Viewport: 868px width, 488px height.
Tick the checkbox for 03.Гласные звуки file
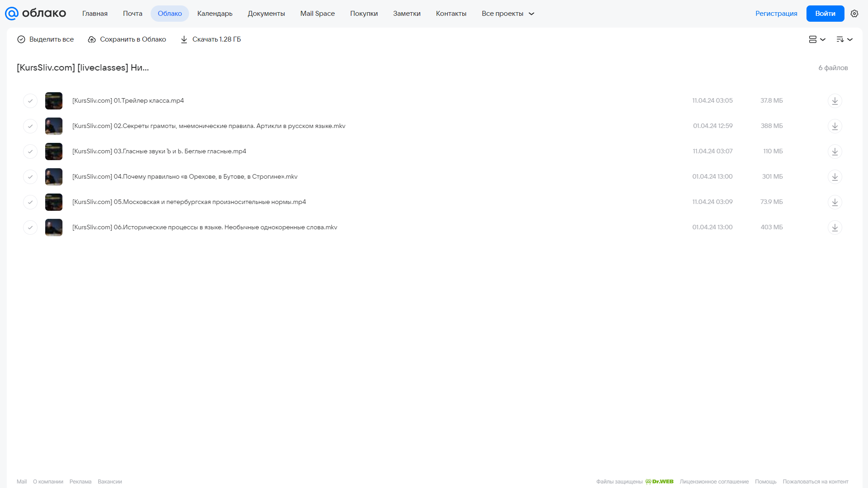[30, 152]
